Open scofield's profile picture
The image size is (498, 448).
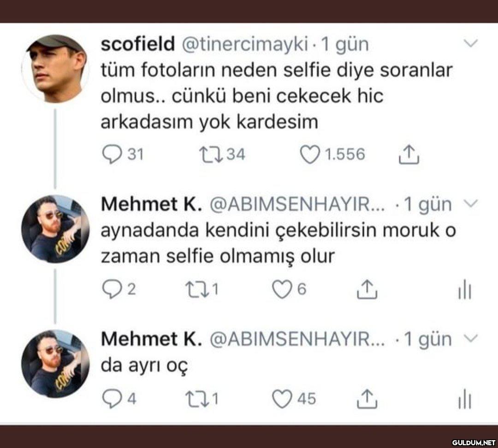[x=56, y=68]
